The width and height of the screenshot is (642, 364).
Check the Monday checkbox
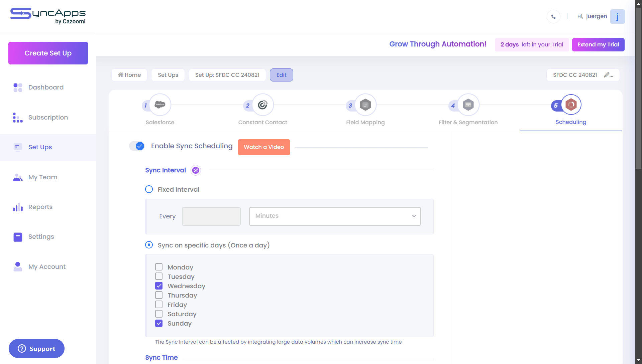pos(159,267)
